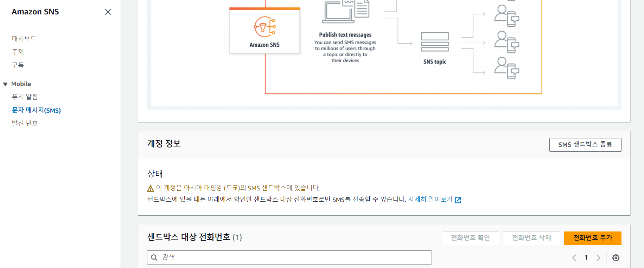Click the Publish text messages caption

345,35
